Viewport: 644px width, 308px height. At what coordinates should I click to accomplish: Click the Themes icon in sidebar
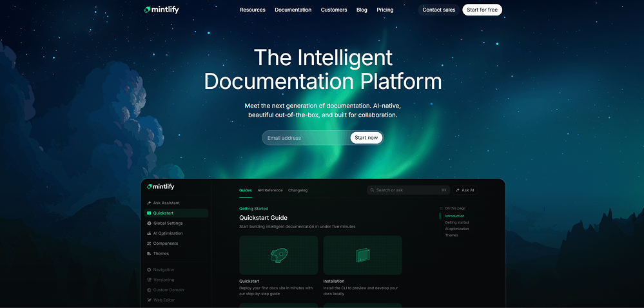click(x=149, y=254)
